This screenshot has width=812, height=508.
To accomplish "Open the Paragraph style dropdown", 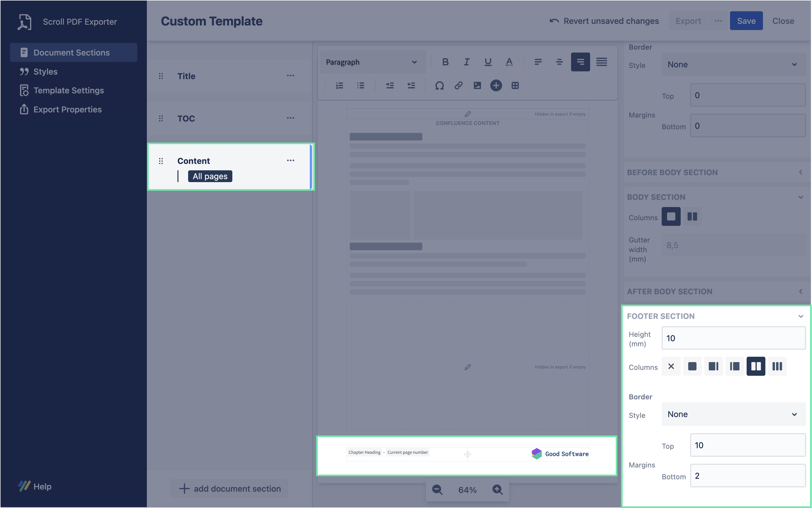I will click(372, 62).
